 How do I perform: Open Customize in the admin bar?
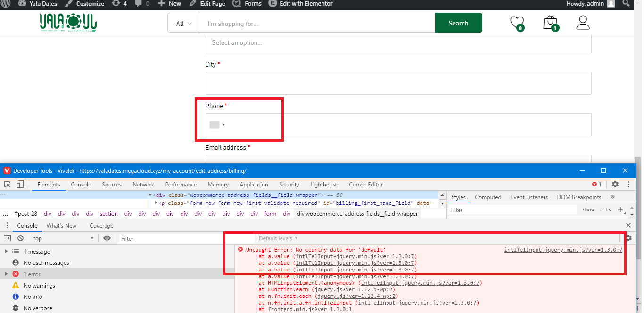(x=85, y=3)
